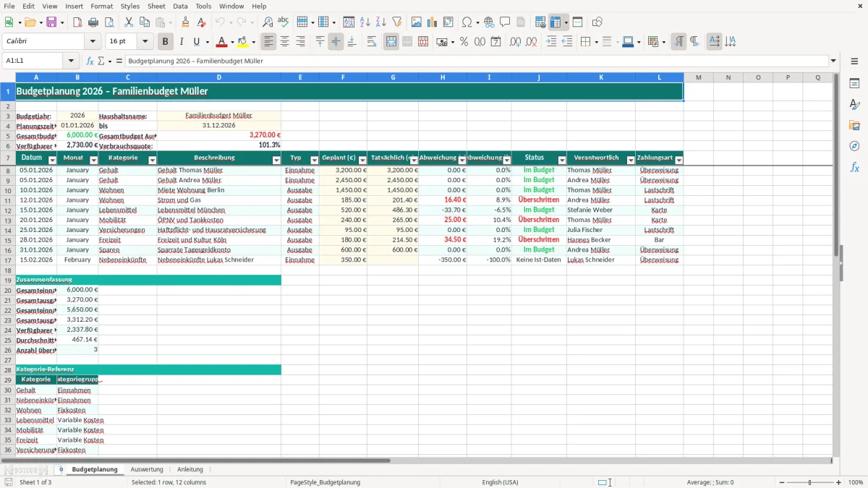Open the Datum column filter dropdown
The image size is (868, 488).
[x=52, y=160]
